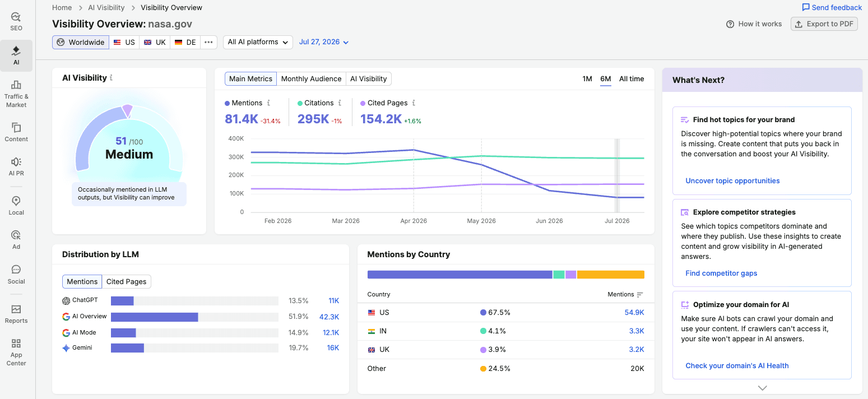Switch to Monthly Audience tab

(x=311, y=79)
